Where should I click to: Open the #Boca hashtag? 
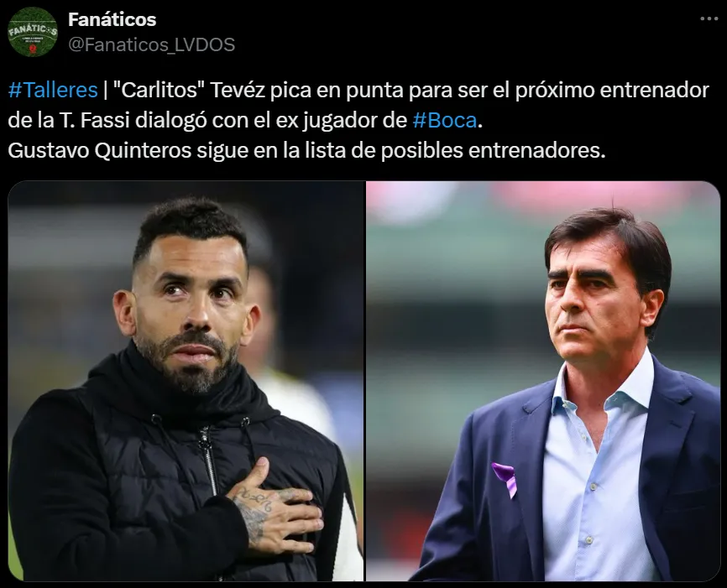445,121
